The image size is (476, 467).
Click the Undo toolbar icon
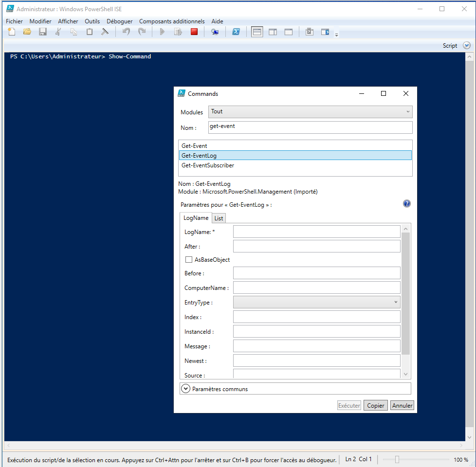(127, 31)
